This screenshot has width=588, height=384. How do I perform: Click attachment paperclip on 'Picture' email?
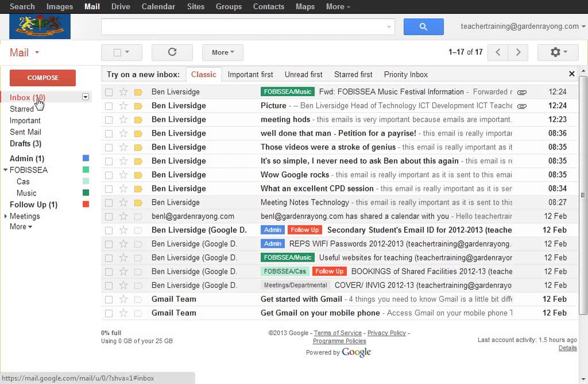521,106
